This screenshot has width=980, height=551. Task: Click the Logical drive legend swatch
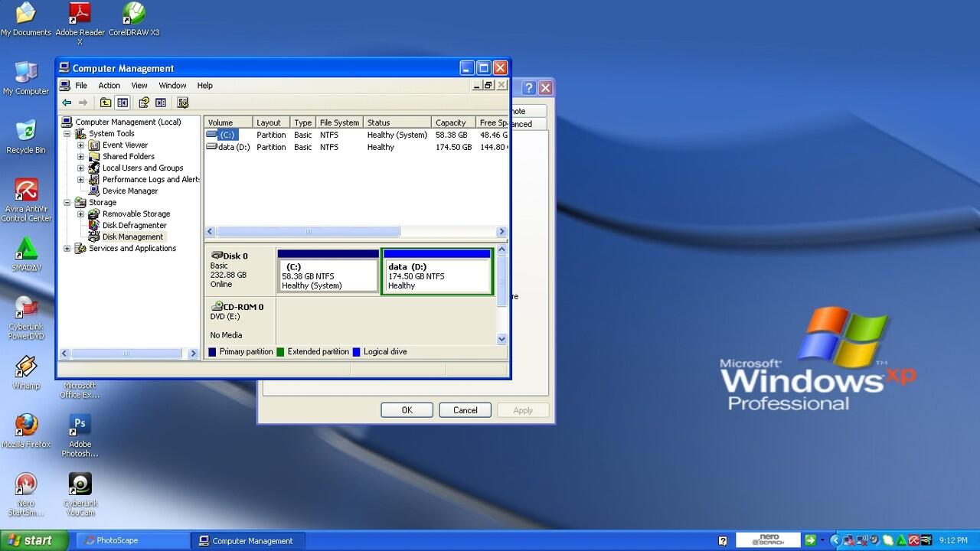pos(356,352)
